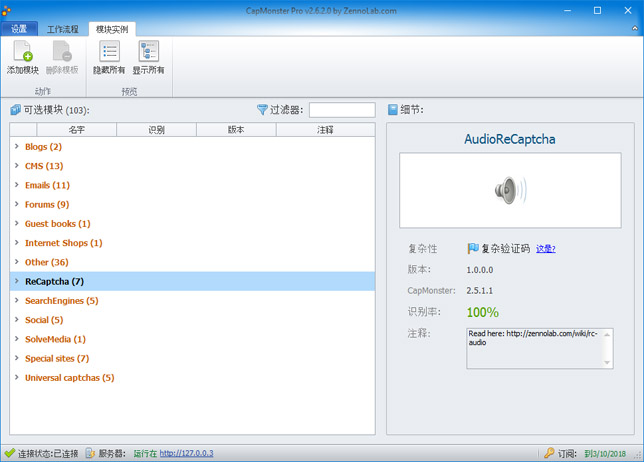This screenshot has width=644, height=462.
Task: Click the notes text box with zennolab URL
Action: [x=540, y=348]
